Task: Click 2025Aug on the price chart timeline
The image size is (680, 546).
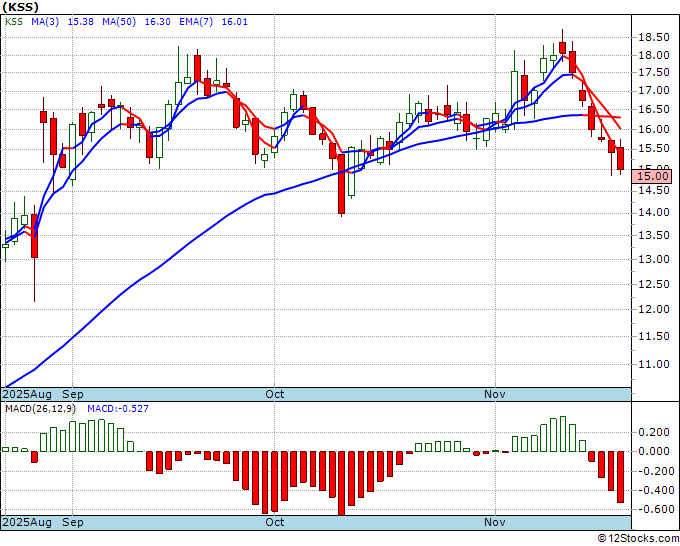Action: click(27, 394)
